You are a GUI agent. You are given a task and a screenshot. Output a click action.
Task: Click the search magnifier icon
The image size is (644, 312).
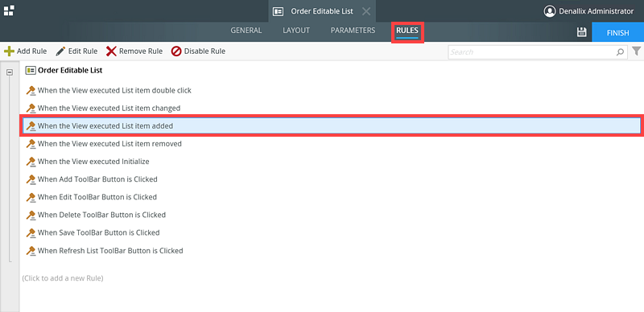(x=620, y=52)
